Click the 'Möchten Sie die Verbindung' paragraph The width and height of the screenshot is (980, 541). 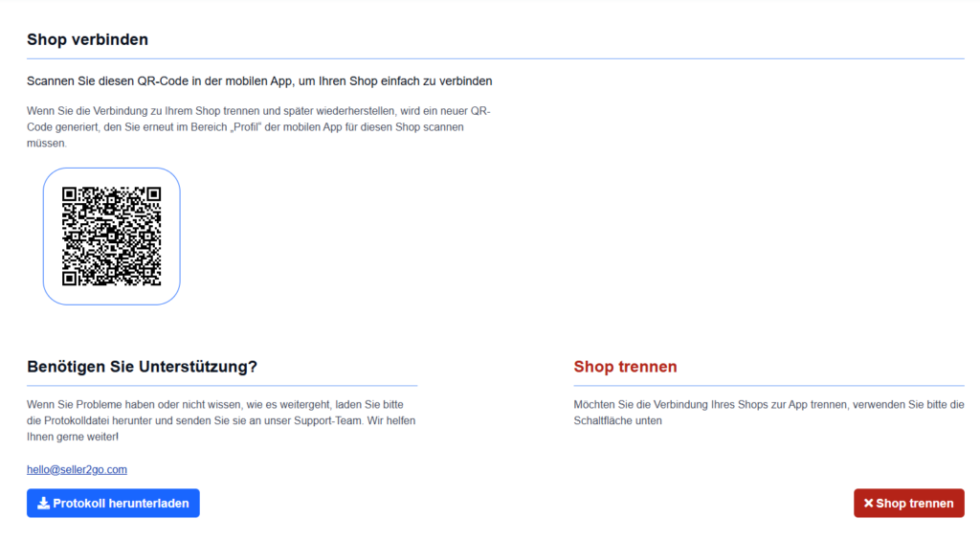pyautogui.click(x=768, y=413)
